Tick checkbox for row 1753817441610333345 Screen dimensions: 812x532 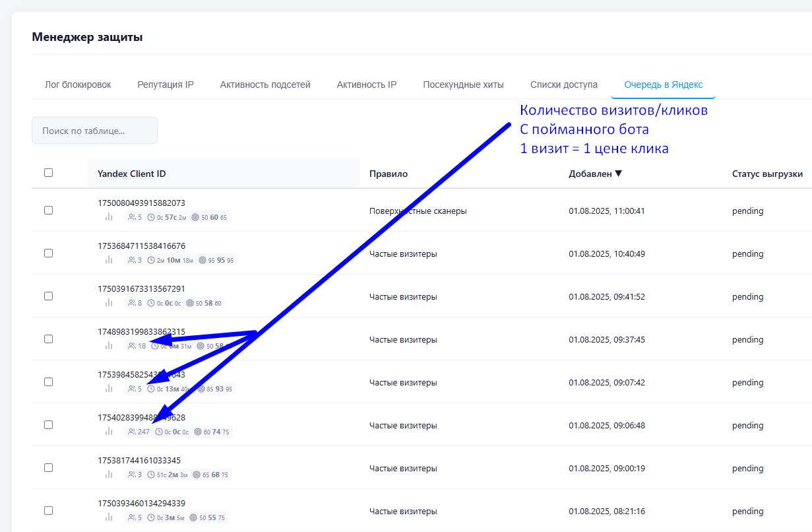click(x=48, y=468)
